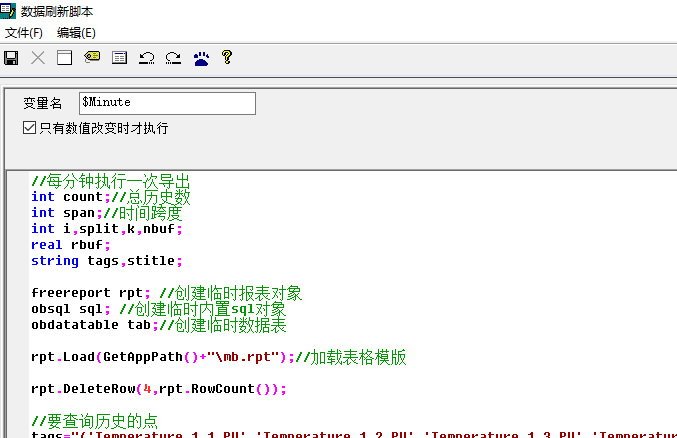Click the rpt.DeleteRow(4,rpt.RowCount()) line

[158, 389]
